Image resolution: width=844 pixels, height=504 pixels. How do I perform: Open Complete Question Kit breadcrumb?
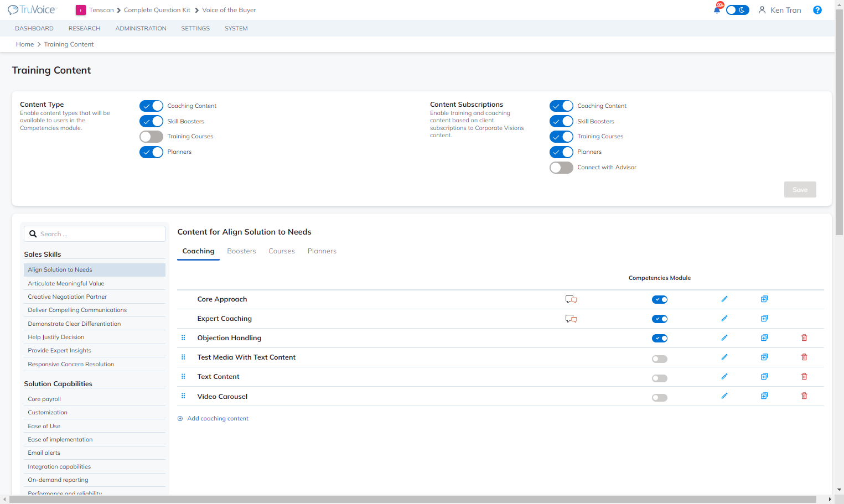157,10
